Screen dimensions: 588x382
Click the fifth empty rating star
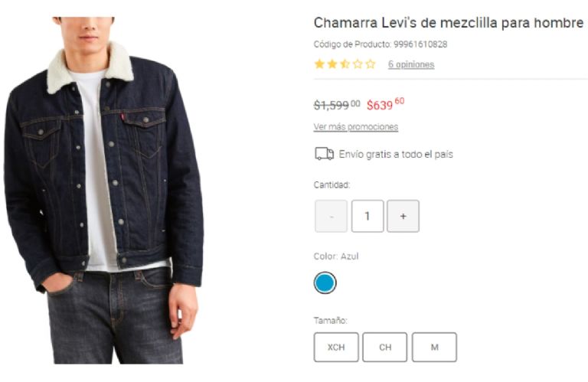pyautogui.click(x=371, y=64)
